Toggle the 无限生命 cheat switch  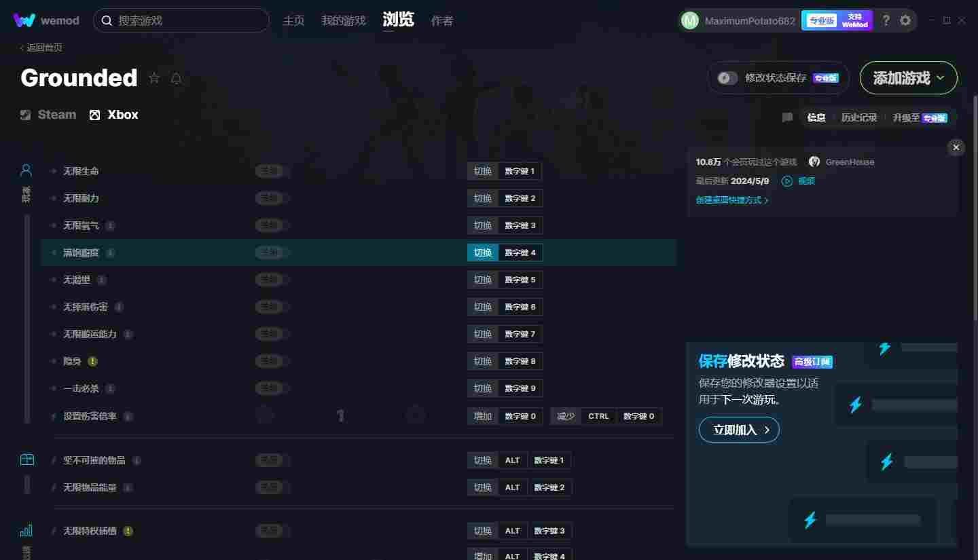coord(272,171)
